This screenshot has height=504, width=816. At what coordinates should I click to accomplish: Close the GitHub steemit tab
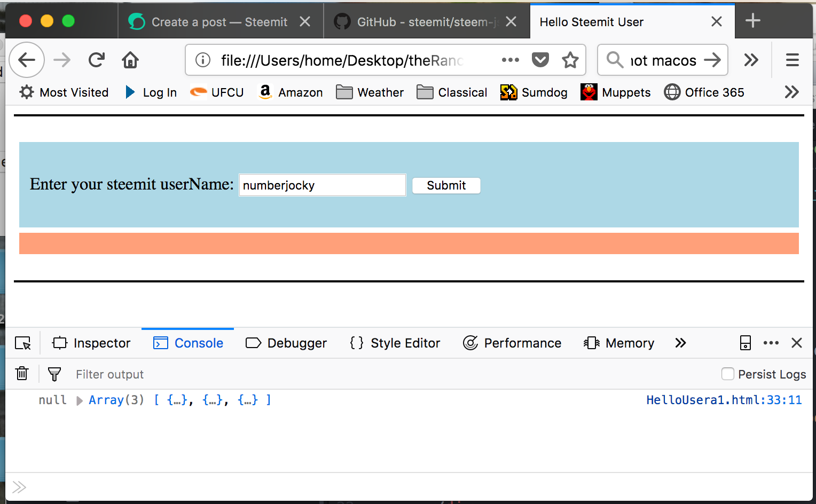point(511,21)
